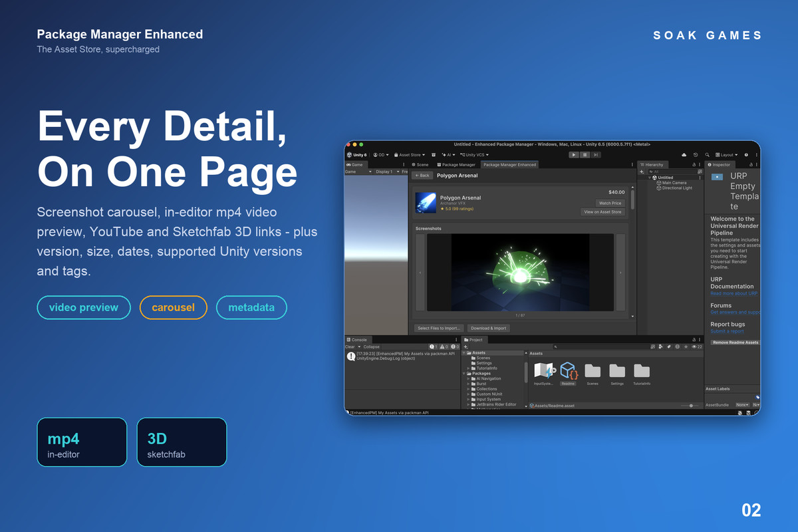This screenshot has width=798, height=532.
Task: Click the green explosion screenshot preview
Action: pyautogui.click(x=520, y=272)
